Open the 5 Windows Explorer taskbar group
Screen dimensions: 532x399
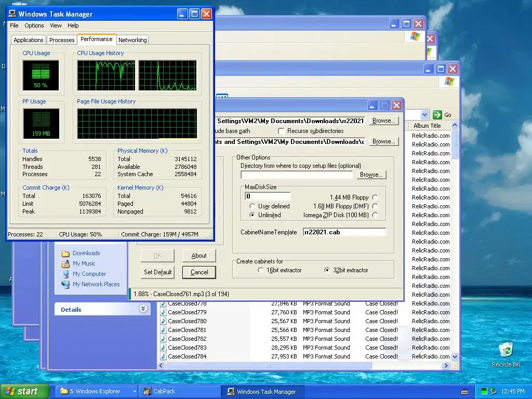click(96, 391)
